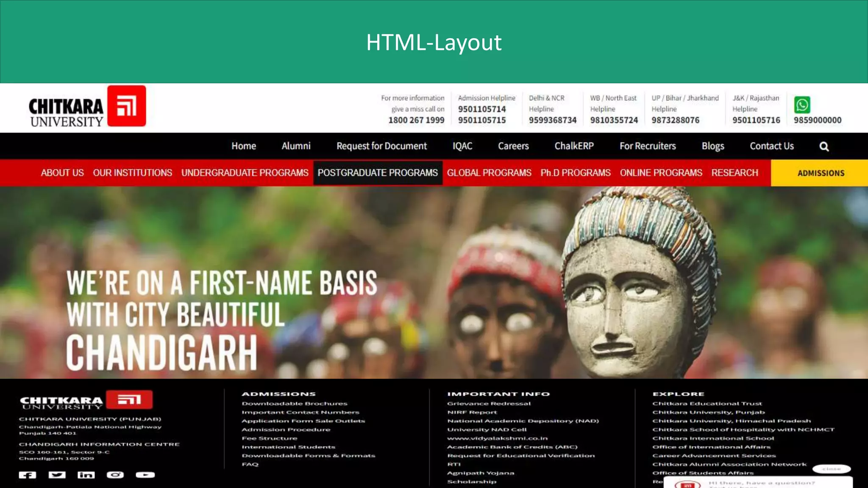Click the yellow ADMISSIONS button
This screenshot has height=488, width=868.
[x=820, y=173]
